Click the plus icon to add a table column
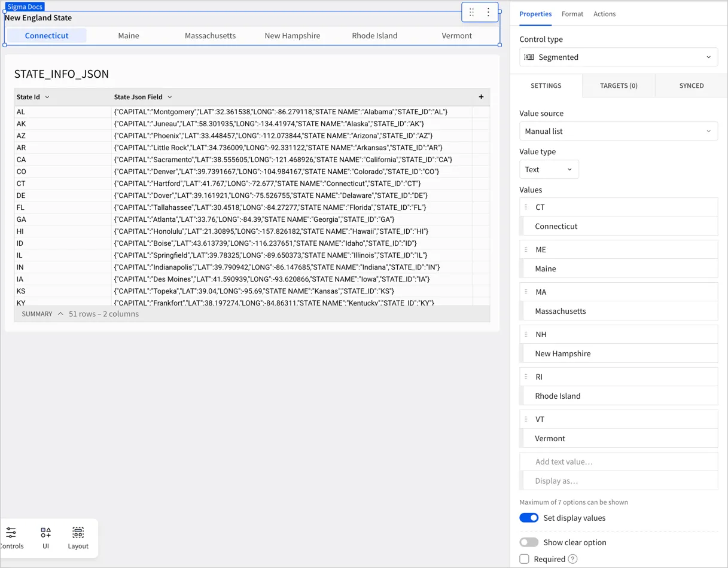The image size is (728, 568). click(481, 97)
